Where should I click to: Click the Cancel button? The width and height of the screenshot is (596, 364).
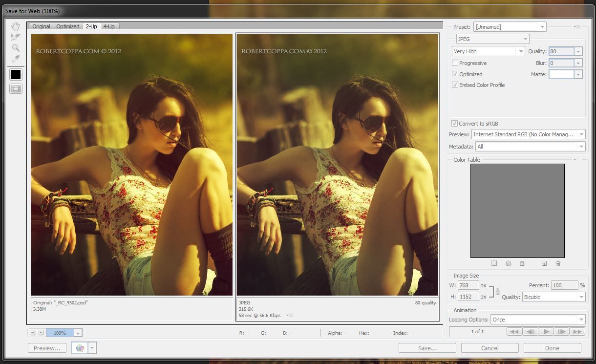490,348
